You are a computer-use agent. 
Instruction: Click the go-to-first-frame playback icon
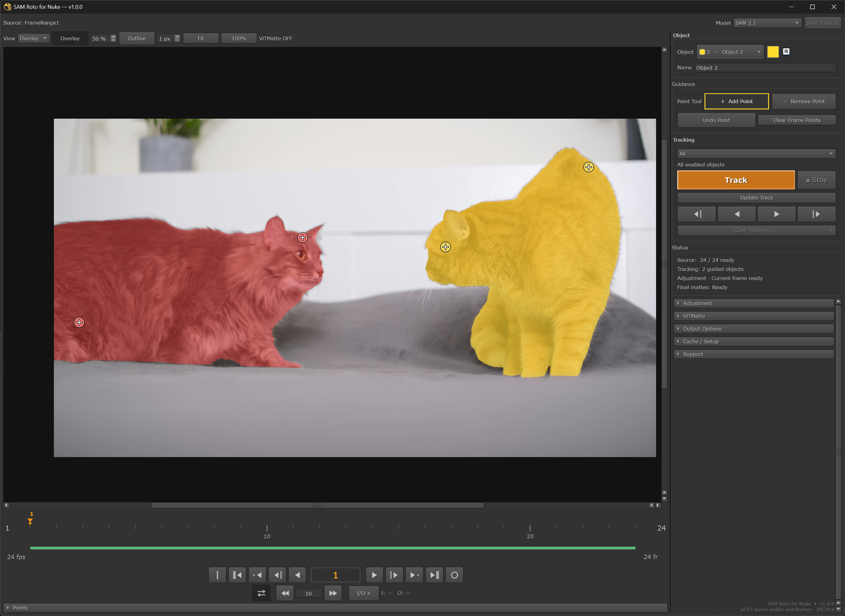(x=237, y=575)
